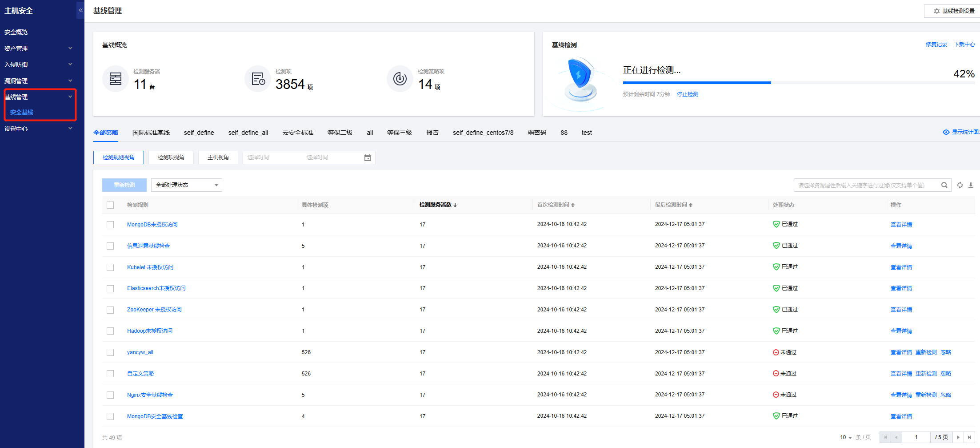Toggle the select-all header checkbox
This screenshot has height=448, width=980.
coord(110,205)
